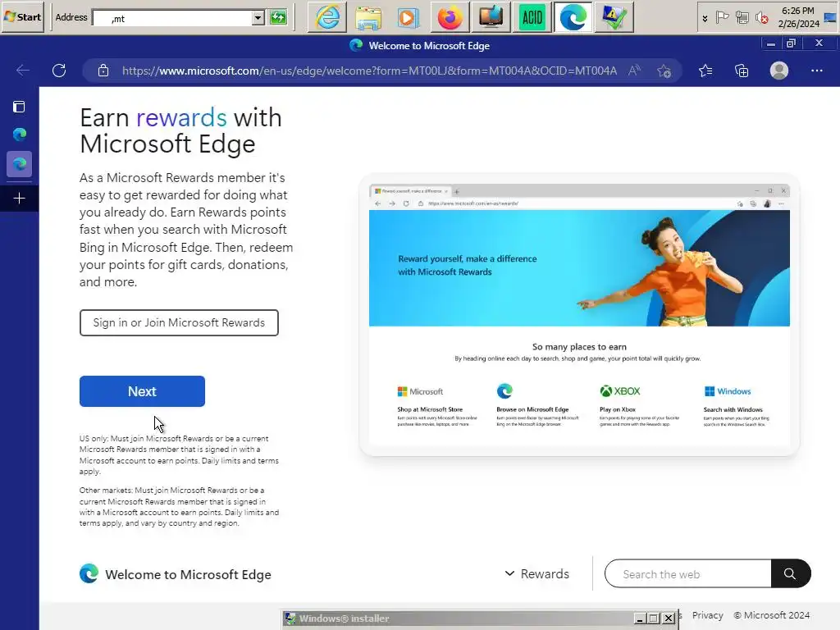Open Edge Settings and more menu
840x630 pixels.
tap(816, 71)
